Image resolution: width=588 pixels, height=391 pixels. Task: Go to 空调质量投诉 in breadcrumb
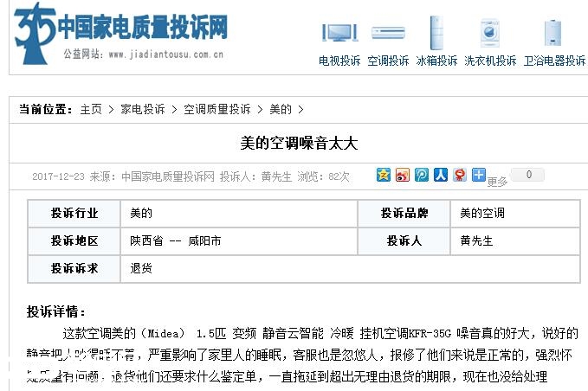point(217,109)
